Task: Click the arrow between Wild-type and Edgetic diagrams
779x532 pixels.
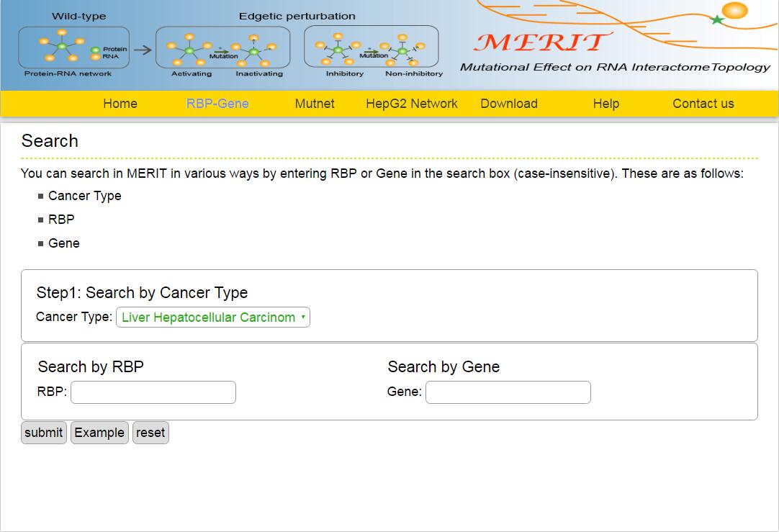Action: coord(143,50)
